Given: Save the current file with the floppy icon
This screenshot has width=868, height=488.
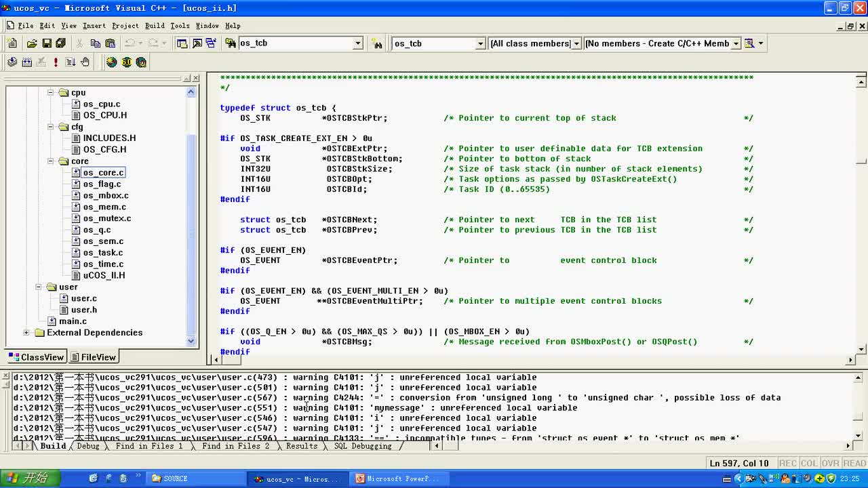Looking at the screenshot, I should pos(47,43).
